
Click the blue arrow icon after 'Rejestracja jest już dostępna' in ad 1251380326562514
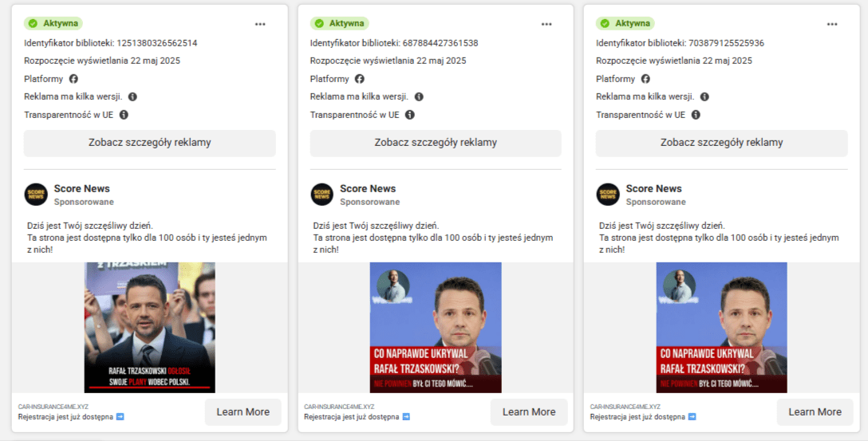pyautogui.click(x=120, y=416)
